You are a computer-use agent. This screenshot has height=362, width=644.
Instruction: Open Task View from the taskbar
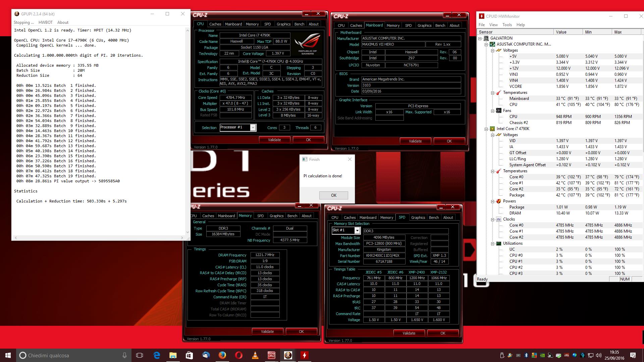pyautogui.click(x=140, y=355)
